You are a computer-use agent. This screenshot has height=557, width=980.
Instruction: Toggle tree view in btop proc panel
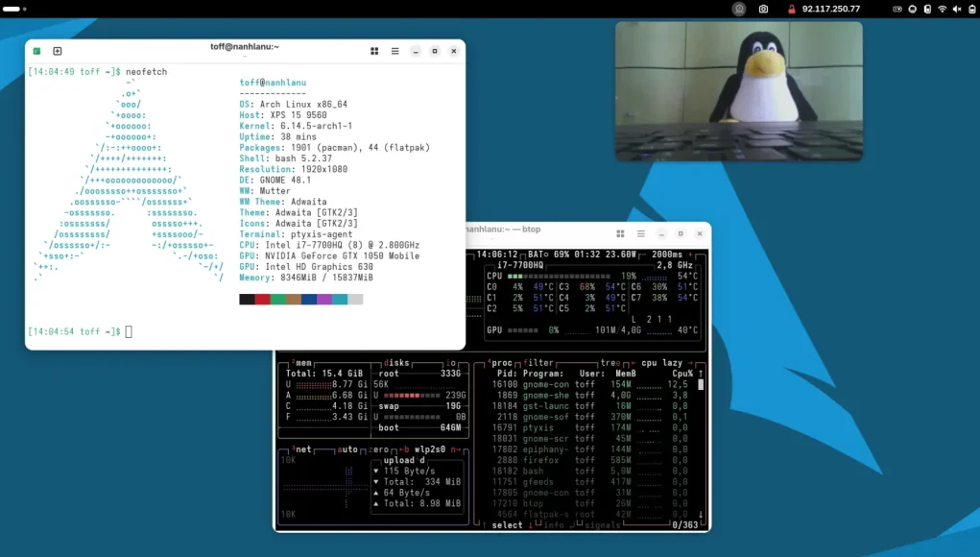tap(608, 363)
